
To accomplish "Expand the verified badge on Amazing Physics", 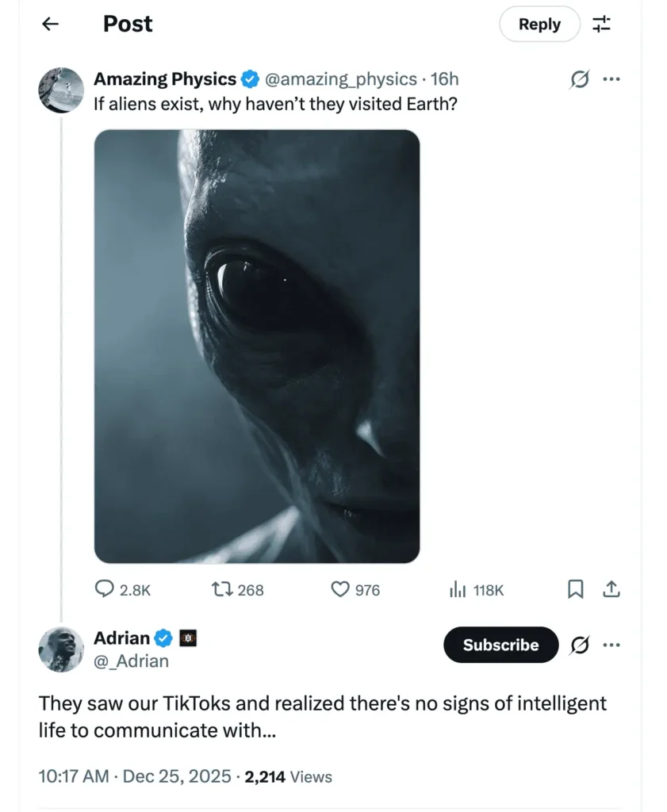I will click(x=251, y=79).
